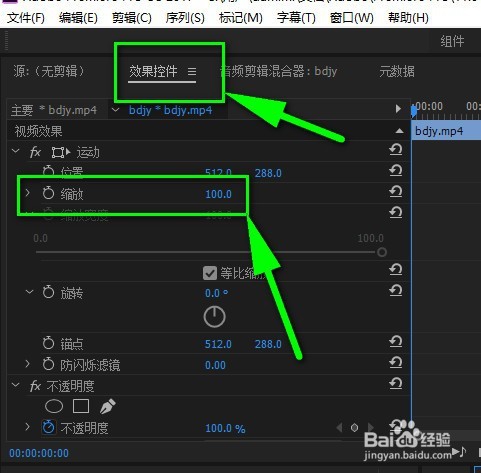
Task: Click the 不透明度 value 100.0 %
Action: coord(225,428)
